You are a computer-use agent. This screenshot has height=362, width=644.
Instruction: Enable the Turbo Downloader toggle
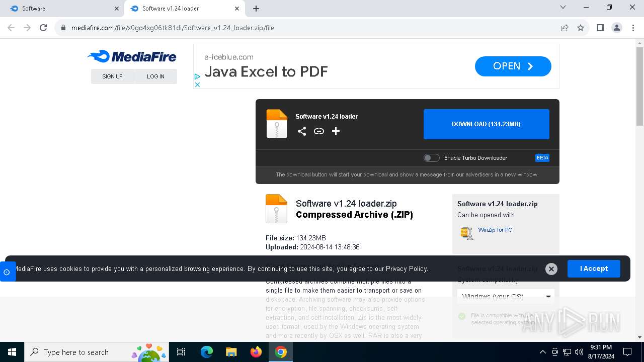431,158
